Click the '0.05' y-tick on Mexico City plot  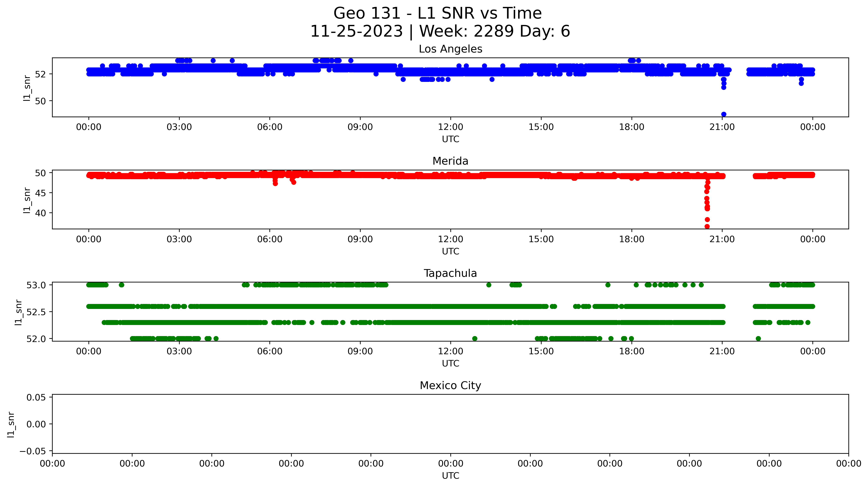click(x=36, y=397)
